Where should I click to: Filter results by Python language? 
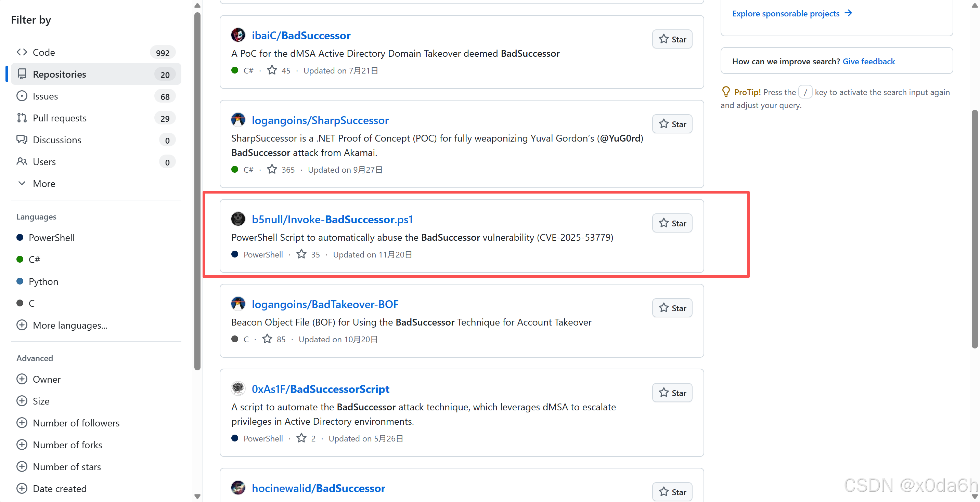pyautogui.click(x=43, y=281)
